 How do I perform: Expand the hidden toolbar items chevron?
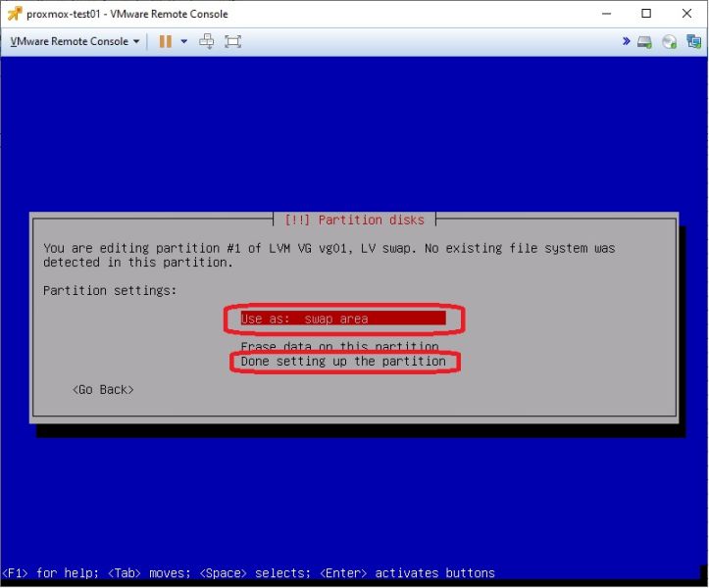[x=627, y=41]
